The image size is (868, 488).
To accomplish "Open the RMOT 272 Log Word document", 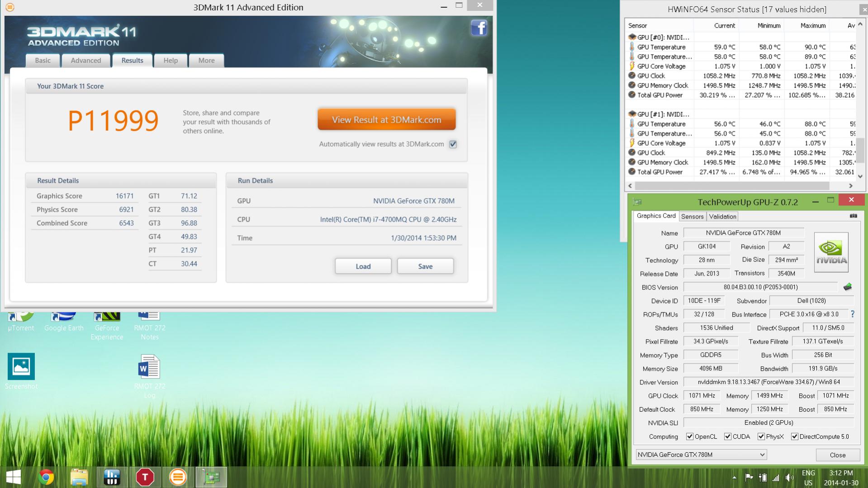I will 150,375.
